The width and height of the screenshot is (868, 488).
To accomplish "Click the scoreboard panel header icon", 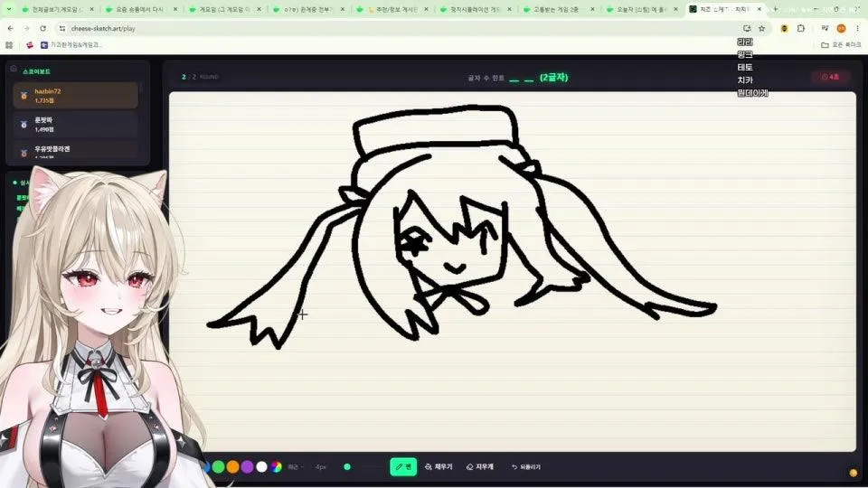I will (14, 69).
